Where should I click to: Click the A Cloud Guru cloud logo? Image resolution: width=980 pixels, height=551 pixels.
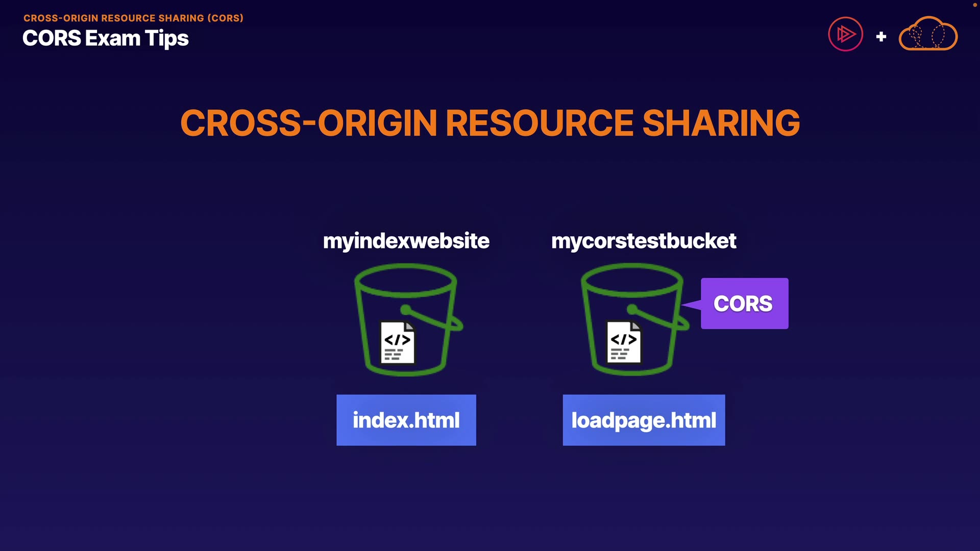tap(928, 34)
